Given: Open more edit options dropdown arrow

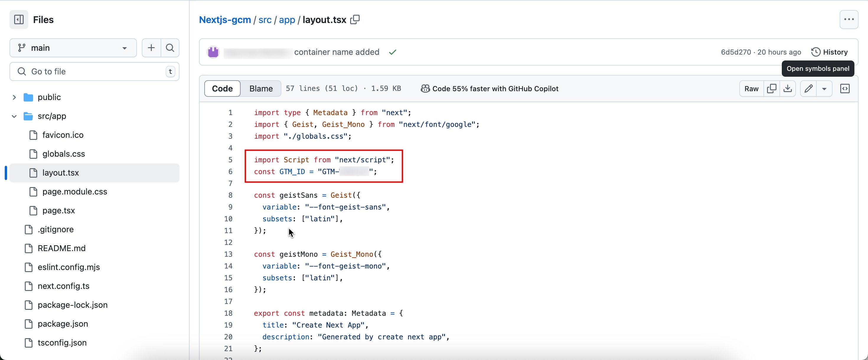Looking at the screenshot, I should [824, 89].
